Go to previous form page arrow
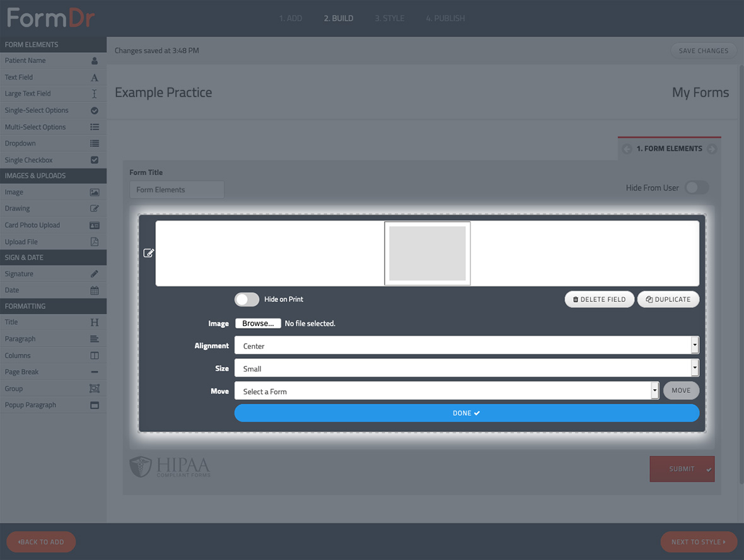The width and height of the screenshot is (744, 560). pos(627,149)
